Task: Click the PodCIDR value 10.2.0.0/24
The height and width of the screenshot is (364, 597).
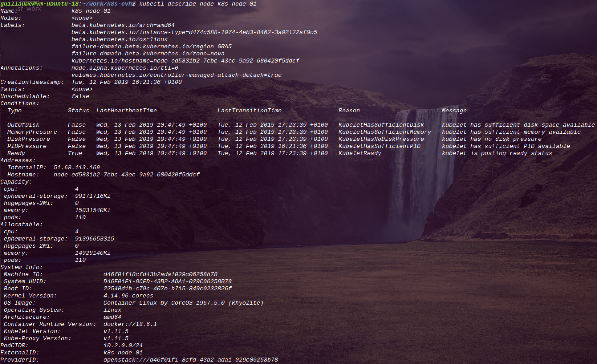Action: click(123, 346)
